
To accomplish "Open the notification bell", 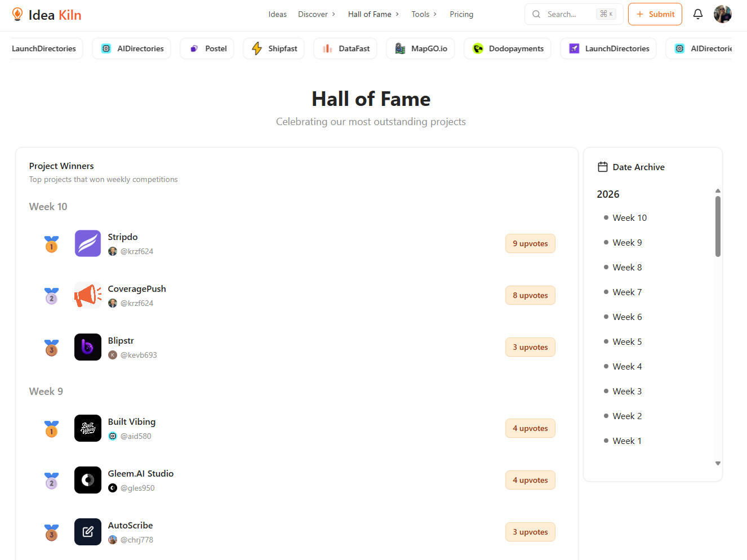I will (x=697, y=14).
